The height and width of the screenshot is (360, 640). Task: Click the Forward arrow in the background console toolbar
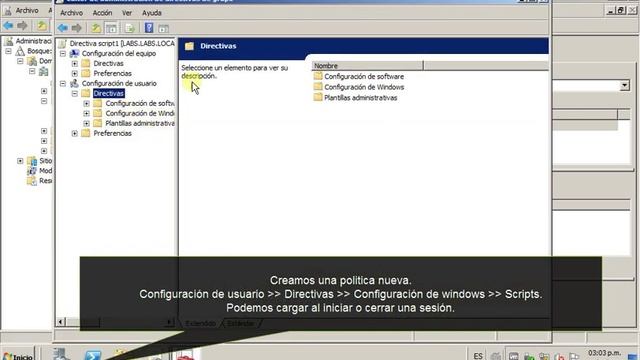tap(22, 26)
